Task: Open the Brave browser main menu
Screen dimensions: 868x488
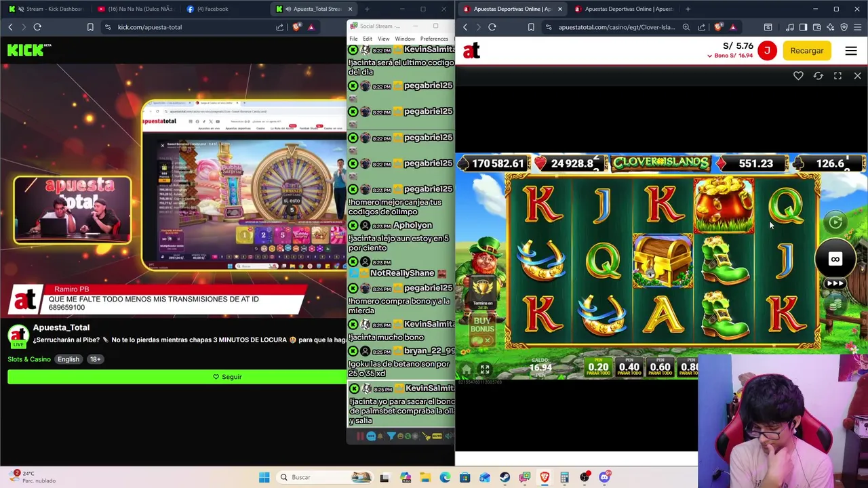Action: point(858,27)
